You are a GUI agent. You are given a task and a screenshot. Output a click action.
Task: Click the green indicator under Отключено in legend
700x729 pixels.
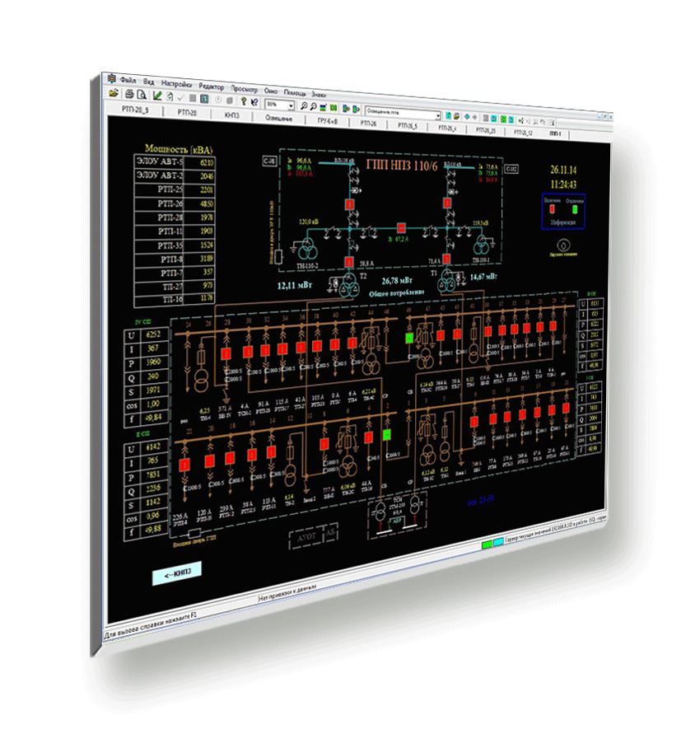[x=575, y=210]
